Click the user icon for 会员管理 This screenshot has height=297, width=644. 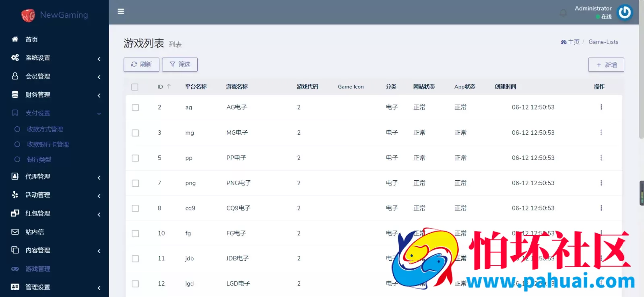(15, 76)
